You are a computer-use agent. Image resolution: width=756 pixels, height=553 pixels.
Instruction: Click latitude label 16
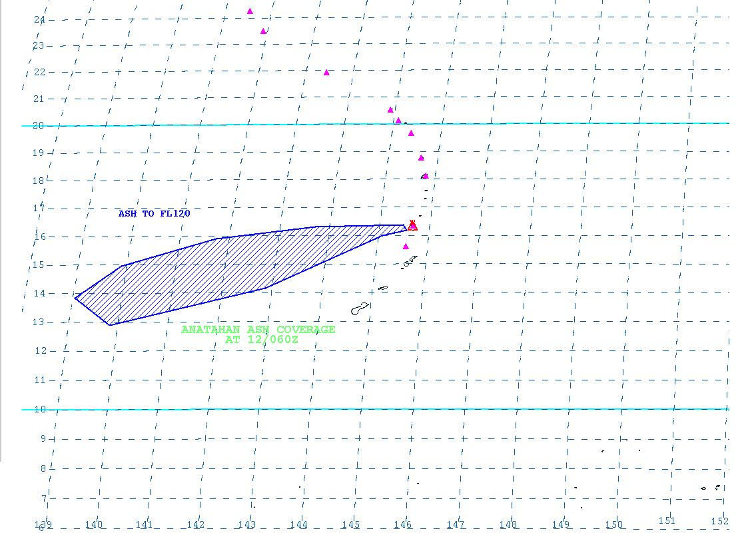[39, 237]
